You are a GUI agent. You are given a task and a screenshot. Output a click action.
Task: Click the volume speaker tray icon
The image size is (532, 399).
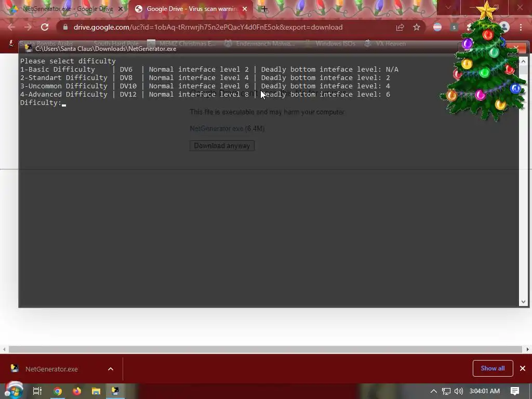tap(459, 391)
